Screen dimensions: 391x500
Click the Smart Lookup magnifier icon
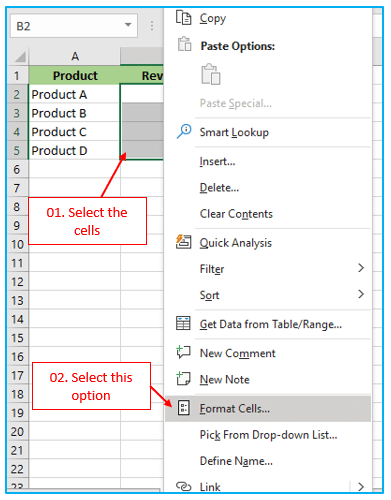(184, 131)
